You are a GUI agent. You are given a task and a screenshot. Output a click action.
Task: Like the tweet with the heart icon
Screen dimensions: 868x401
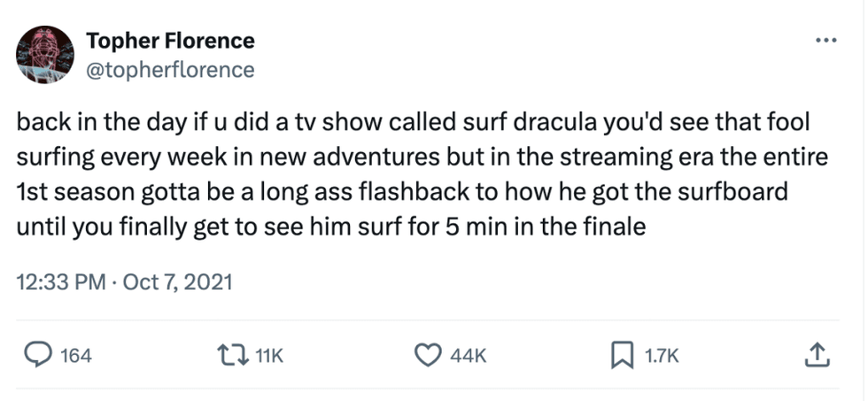(428, 356)
